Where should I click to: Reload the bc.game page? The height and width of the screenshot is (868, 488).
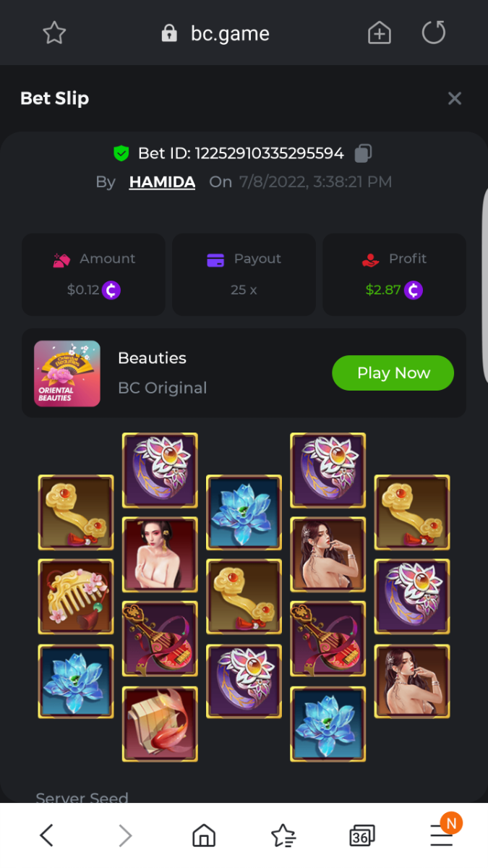(x=434, y=33)
